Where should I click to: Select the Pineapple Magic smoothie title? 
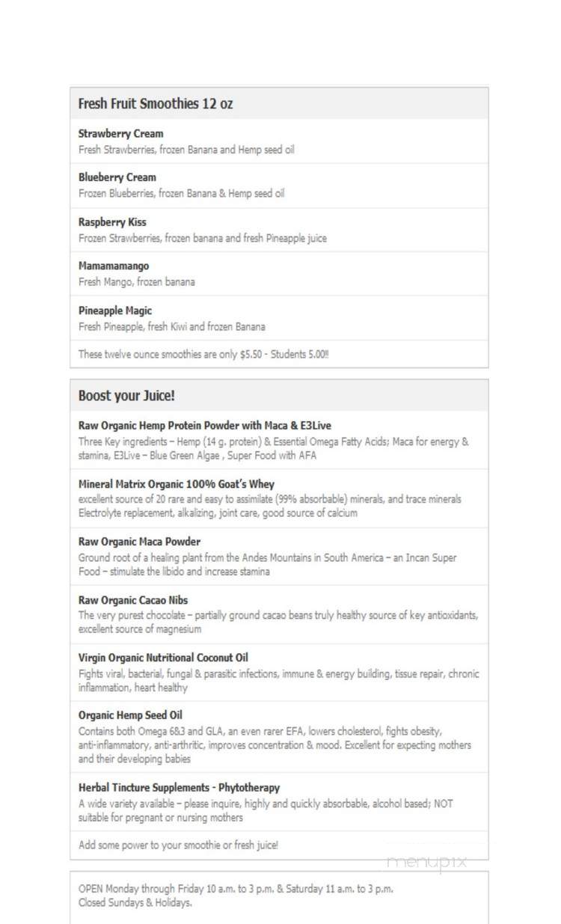point(115,310)
